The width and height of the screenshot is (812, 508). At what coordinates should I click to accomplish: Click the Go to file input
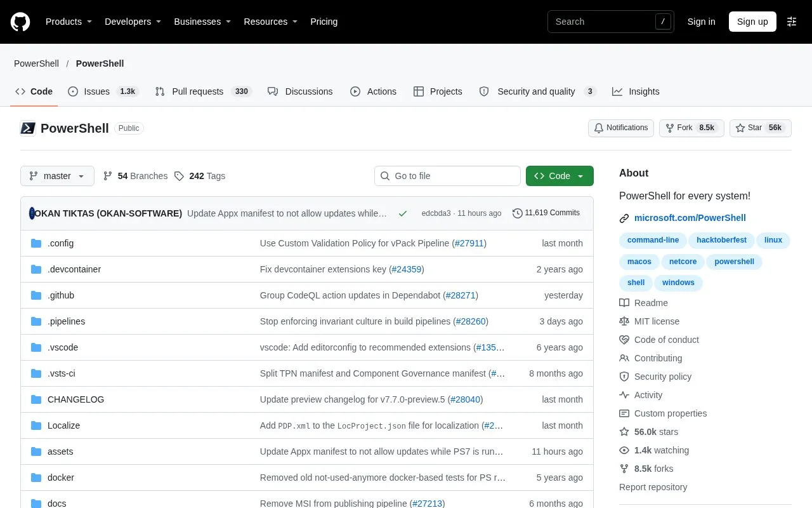pyautogui.click(x=447, y=176)
